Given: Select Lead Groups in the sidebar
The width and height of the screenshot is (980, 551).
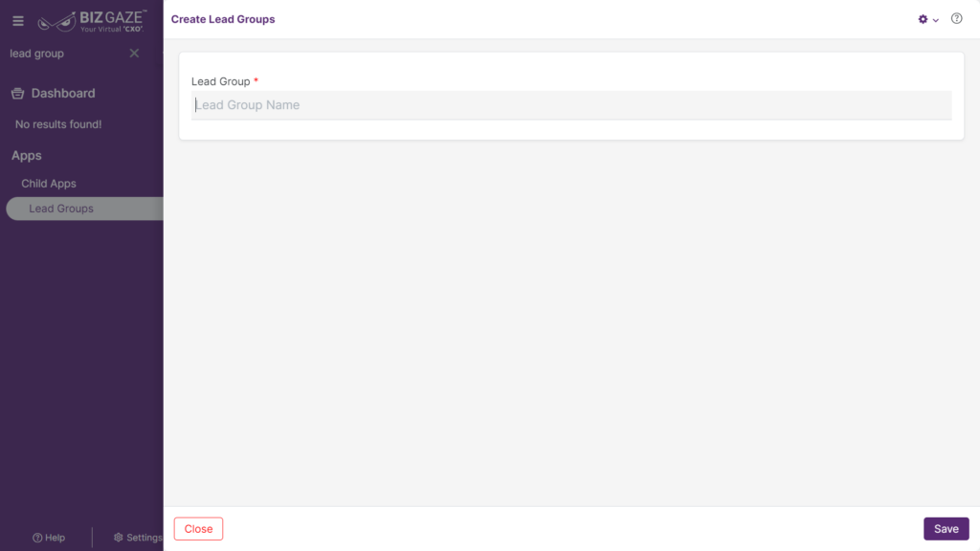Looking at the screenshot, I should coord(84,209).
